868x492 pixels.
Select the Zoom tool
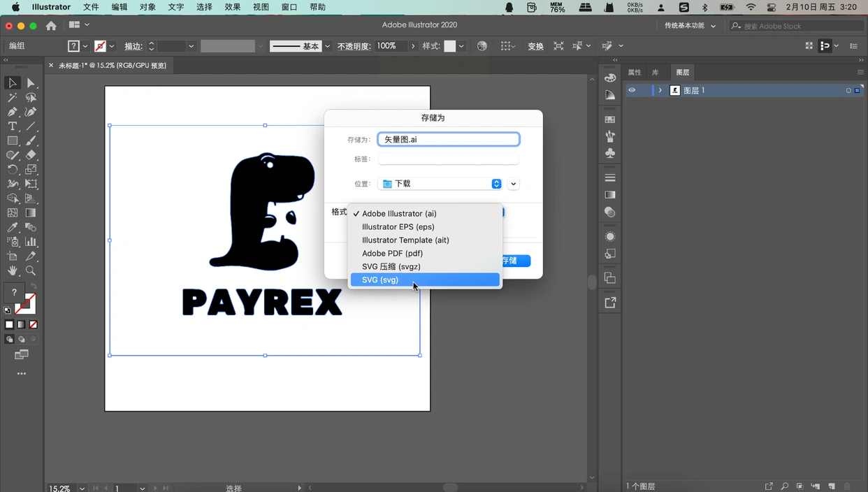31,270
